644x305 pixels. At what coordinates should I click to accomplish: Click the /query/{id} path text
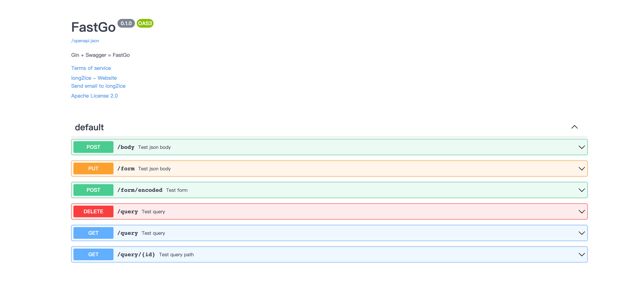136,255
